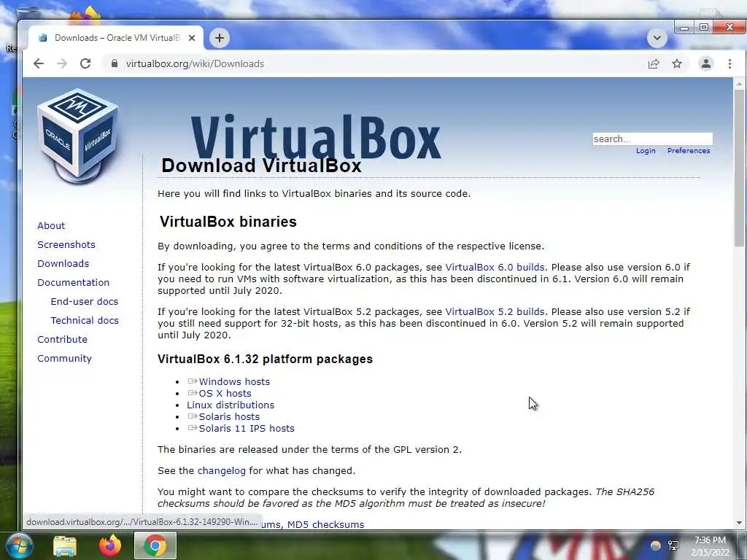The height and width of the screenshot is (560, 747).
Task: Open Chrome's three-dot menu
Action: pyautogui.click(x=729, y=64)
